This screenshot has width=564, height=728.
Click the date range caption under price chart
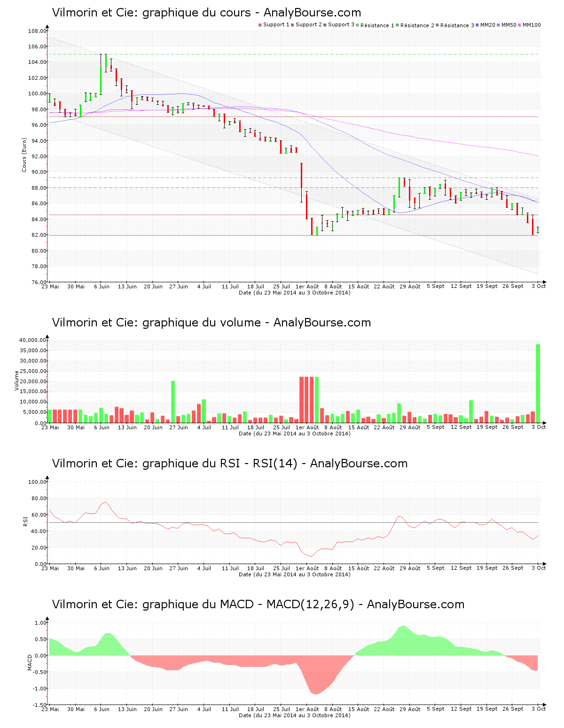(294, 293)
